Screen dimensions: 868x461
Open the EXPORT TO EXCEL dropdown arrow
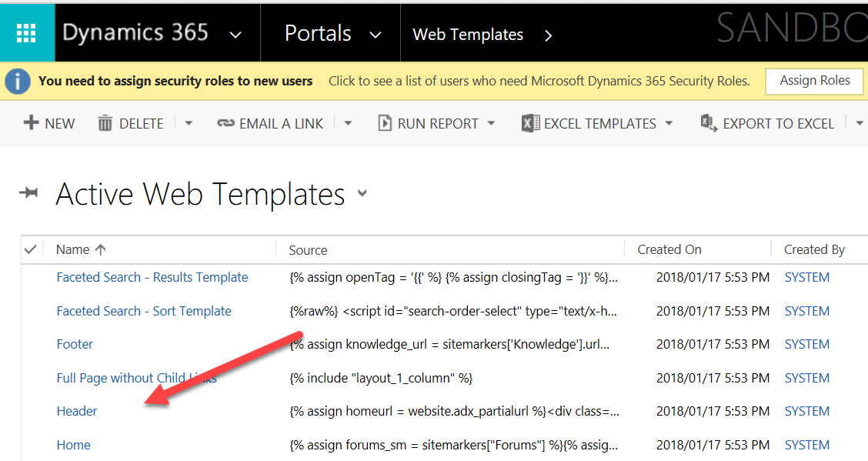point(859,123)
